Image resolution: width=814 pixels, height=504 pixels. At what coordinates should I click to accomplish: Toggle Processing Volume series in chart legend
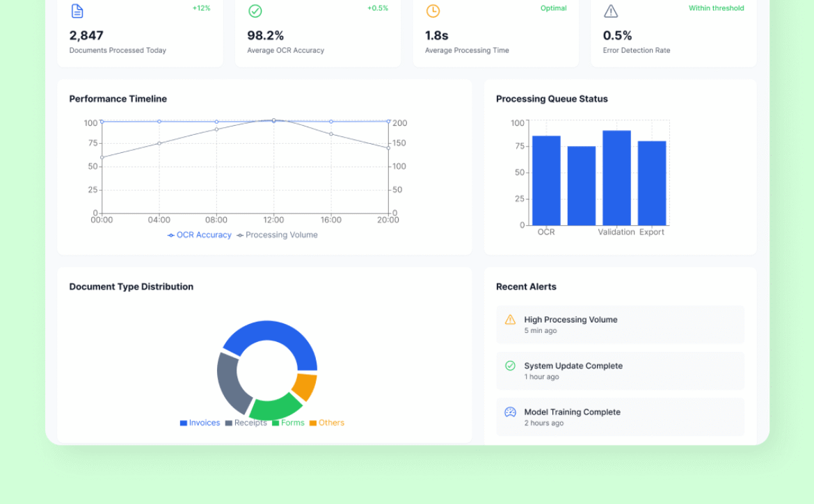(x=278, y=235)
